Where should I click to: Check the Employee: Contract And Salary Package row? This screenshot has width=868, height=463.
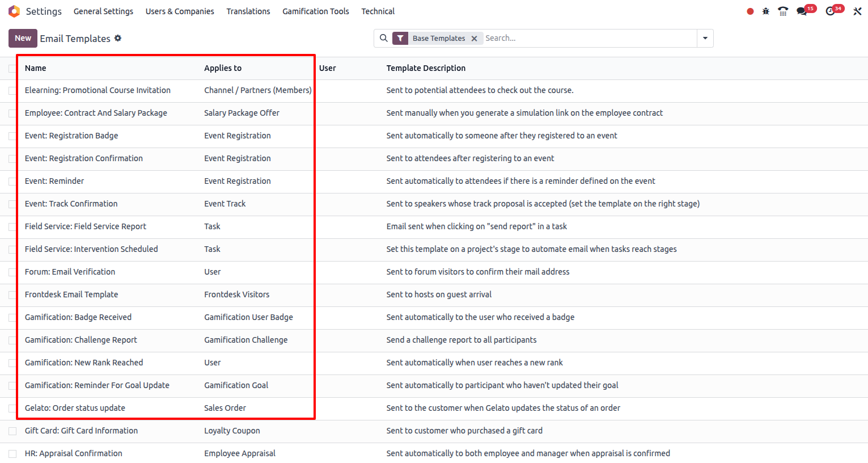point(12,113)
